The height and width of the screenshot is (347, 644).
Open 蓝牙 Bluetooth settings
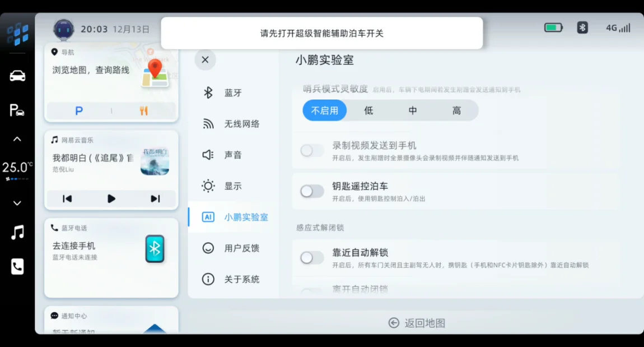(x=234, y=93)
